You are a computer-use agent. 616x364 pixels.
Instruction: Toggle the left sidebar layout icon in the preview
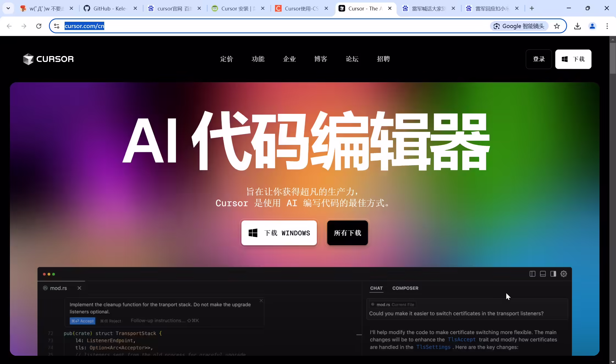(x=532, y=274)
